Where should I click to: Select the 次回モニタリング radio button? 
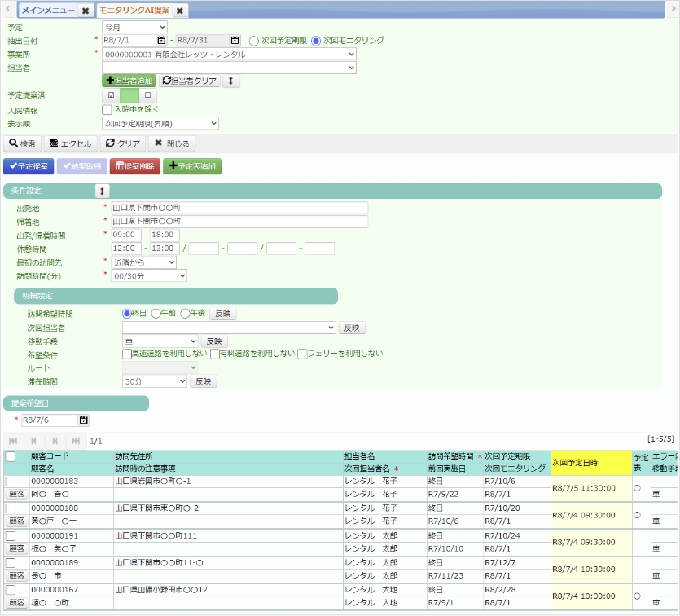click(316, 41)
